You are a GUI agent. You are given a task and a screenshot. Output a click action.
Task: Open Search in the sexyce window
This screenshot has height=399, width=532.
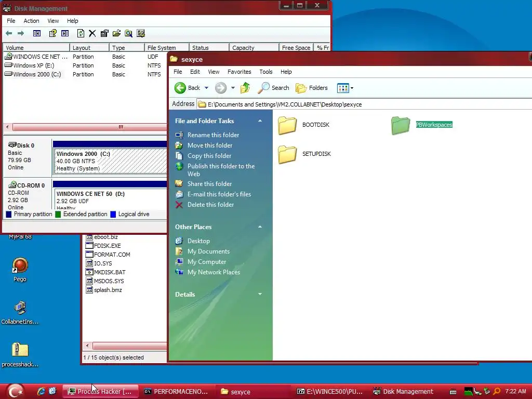273,88
